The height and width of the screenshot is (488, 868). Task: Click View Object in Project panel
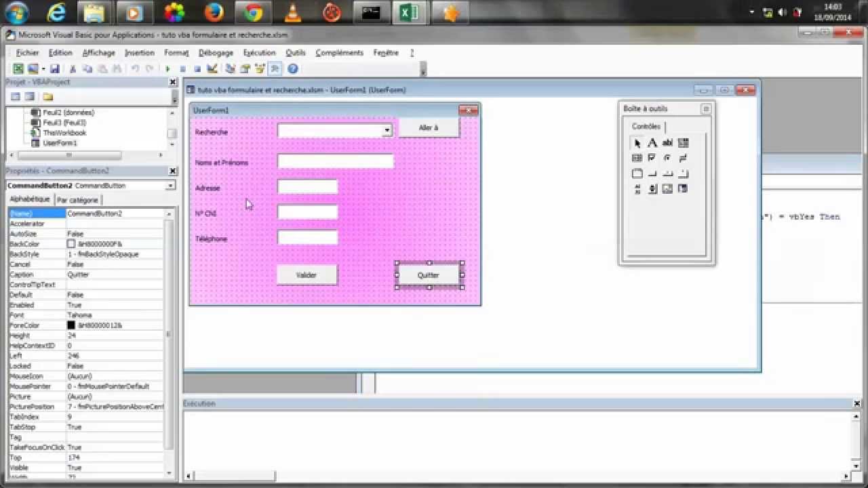click(30, 96)
